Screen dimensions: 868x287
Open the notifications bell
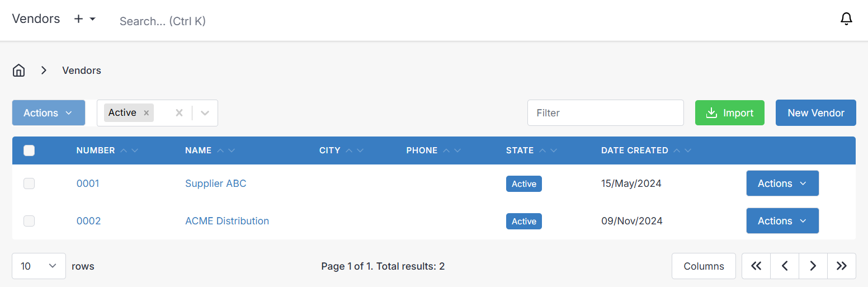(x=846, y=19)
